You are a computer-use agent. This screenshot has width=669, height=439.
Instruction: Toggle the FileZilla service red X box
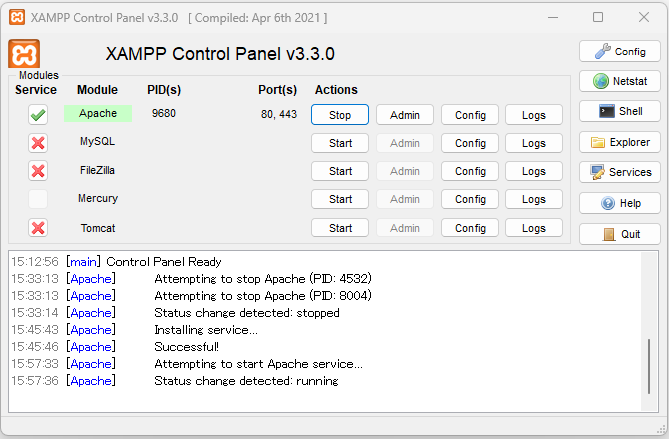click(38, 171)
